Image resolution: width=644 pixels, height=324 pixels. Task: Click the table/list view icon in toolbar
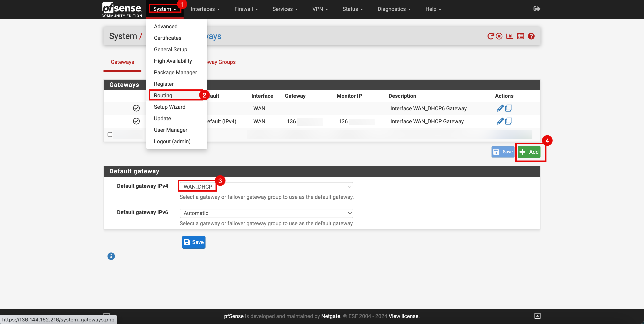521,36
